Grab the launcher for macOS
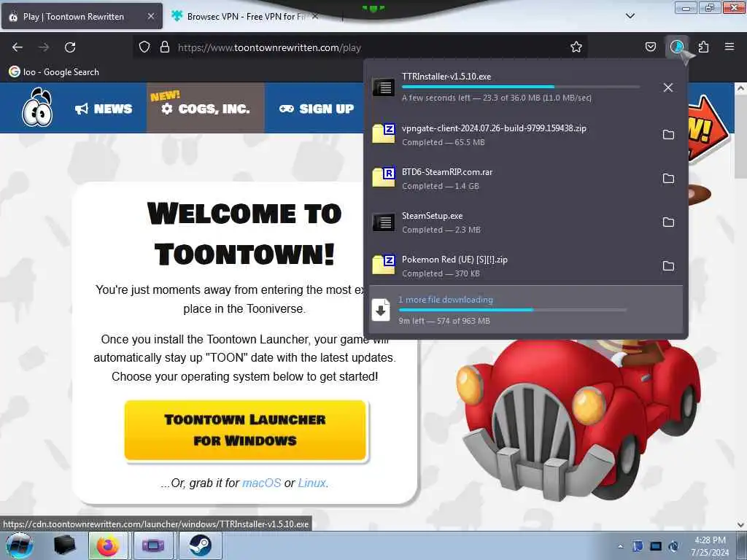Image resolution: width=747 pixels, height=560 pixels. (x=262, y=483)
